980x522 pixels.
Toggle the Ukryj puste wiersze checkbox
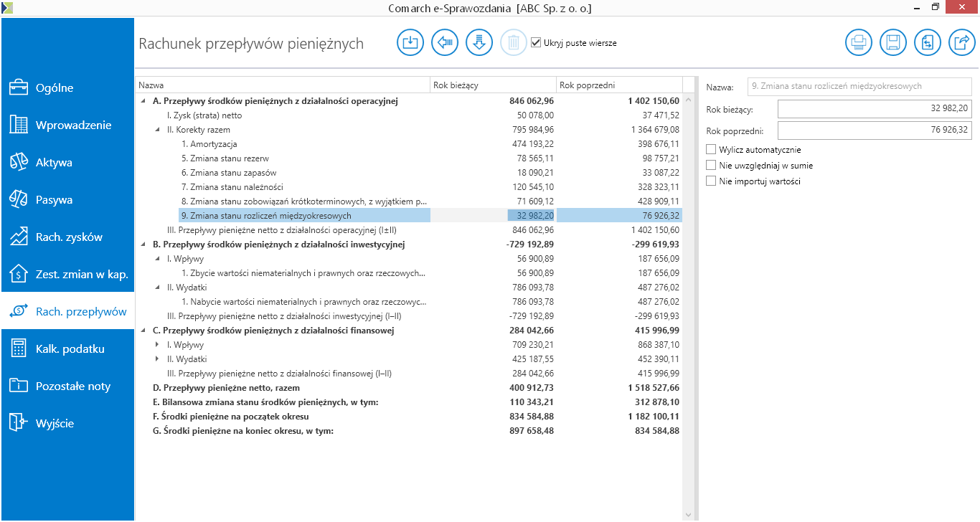pyautogui.click(x=536, y=43)
